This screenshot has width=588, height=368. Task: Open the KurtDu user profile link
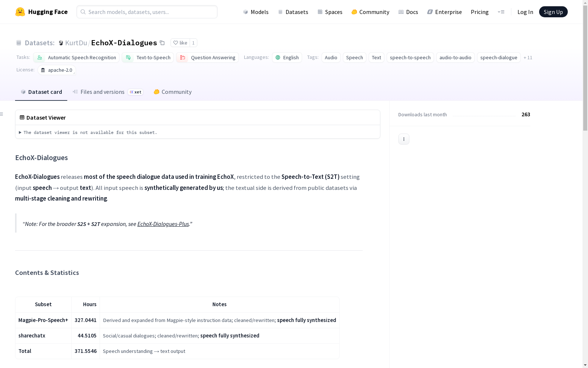point(76,43)
